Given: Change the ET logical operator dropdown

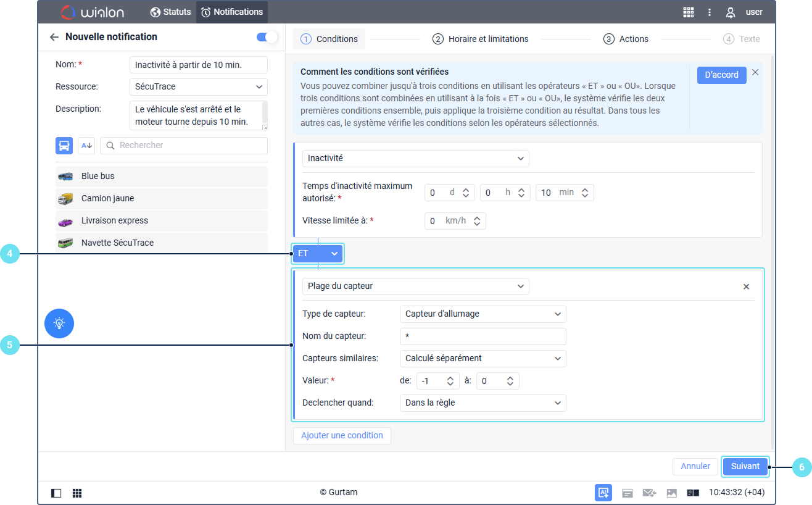Looking at the screenshot, I should point(318,254).
